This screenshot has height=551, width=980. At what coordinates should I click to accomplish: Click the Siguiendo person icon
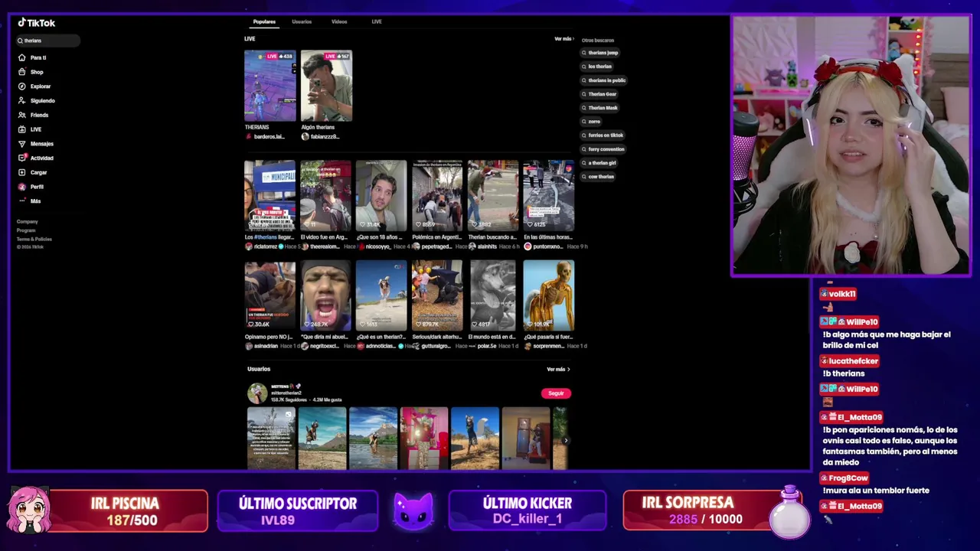click(22, 100)
